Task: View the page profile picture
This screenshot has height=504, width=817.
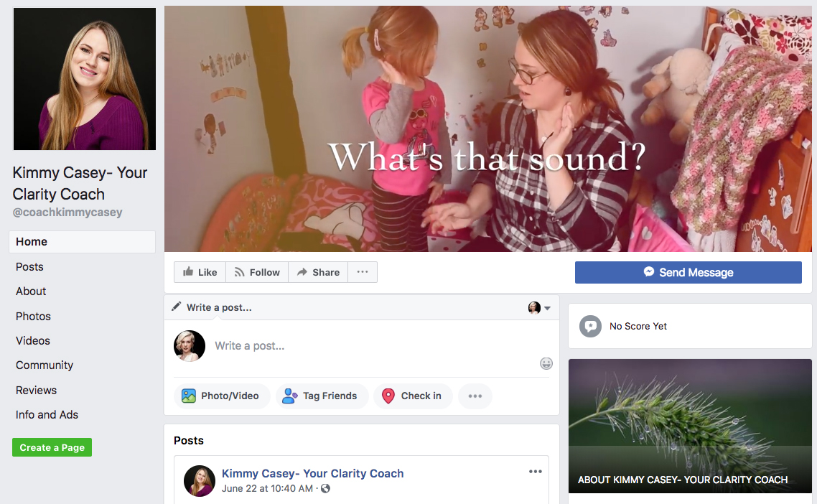Action: pos(85,79)
